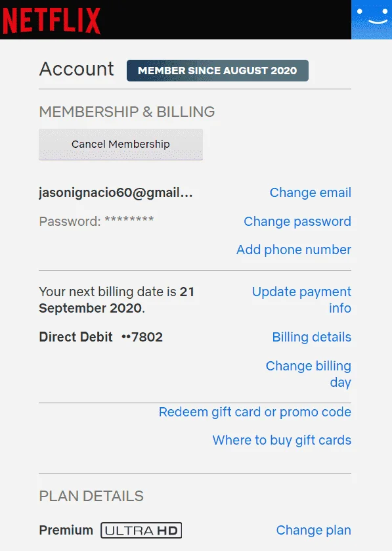Screen dimensions: 392x551
Task: Click the Member Since August 2020 badge
Action: (217, 71)
